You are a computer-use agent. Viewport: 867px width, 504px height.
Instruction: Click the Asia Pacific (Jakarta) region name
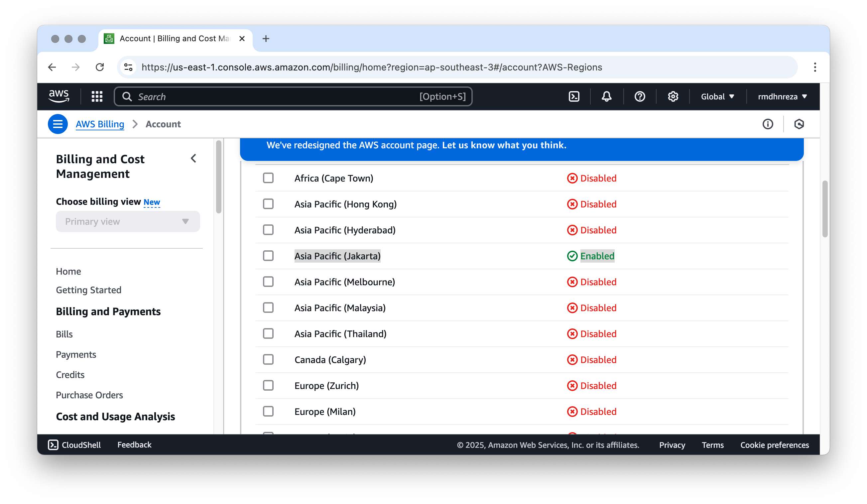[337, 256]
